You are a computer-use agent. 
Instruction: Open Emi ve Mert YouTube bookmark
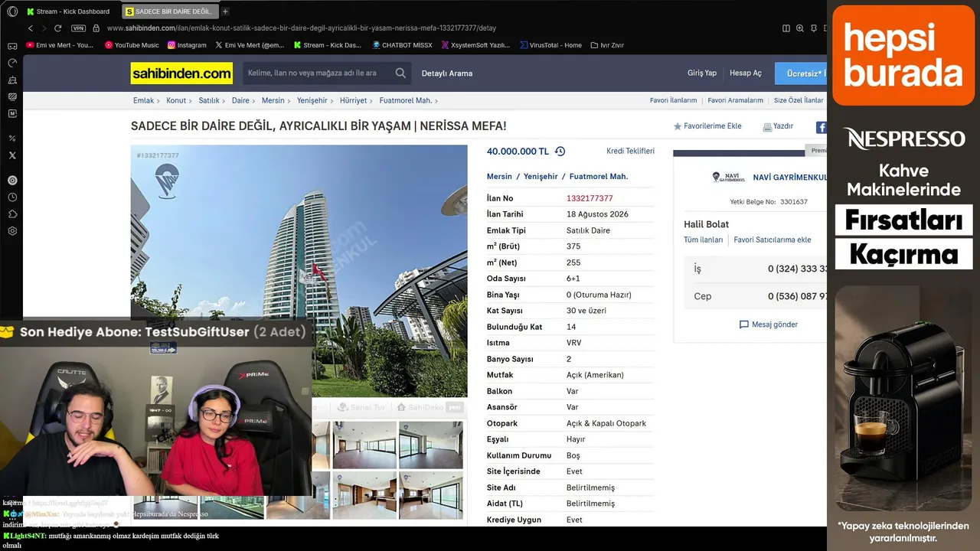(x=60, y=45)
